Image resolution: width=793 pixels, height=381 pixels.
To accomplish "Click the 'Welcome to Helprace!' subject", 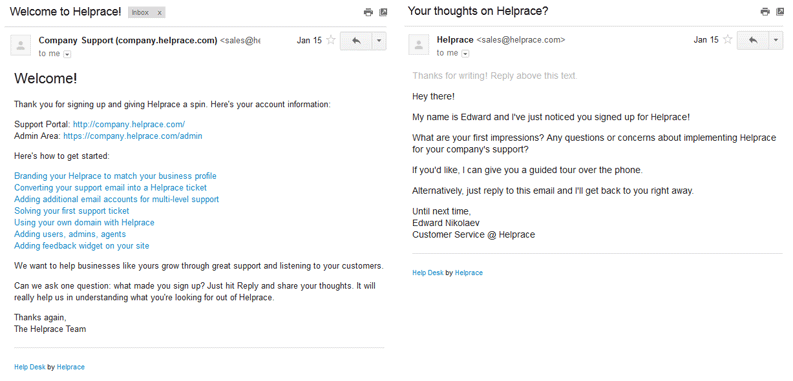I will click(66, 12).
